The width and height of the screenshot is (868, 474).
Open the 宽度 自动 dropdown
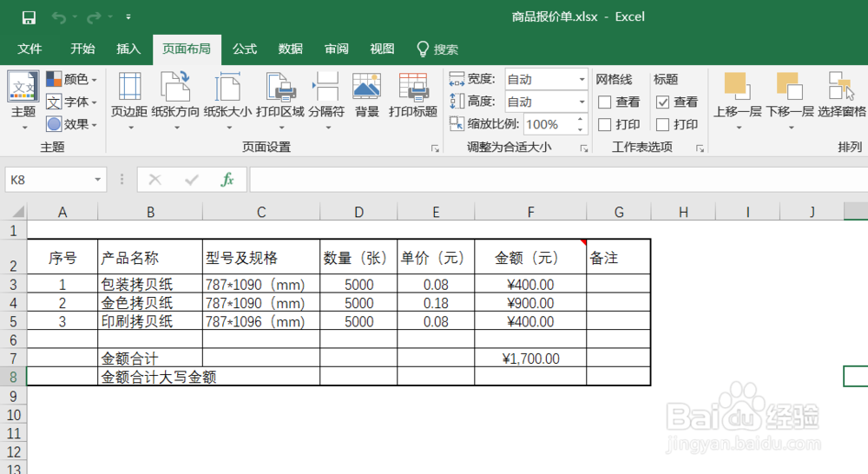(582, 79)
